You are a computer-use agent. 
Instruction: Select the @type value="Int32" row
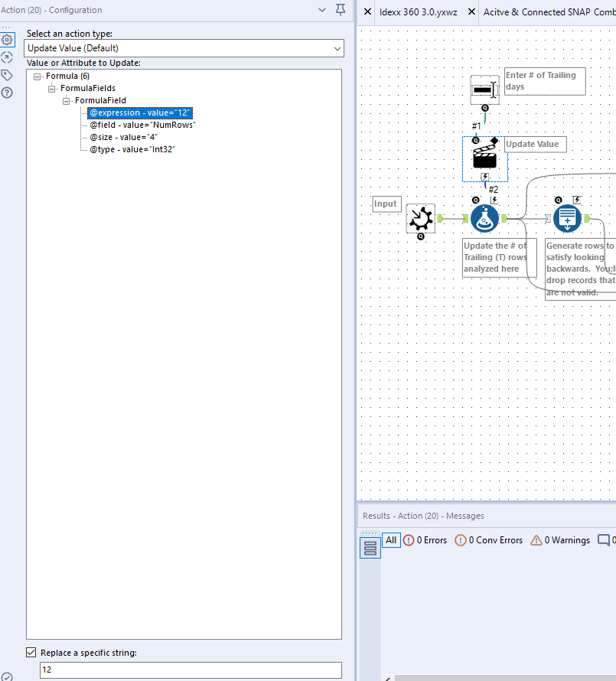132,149
